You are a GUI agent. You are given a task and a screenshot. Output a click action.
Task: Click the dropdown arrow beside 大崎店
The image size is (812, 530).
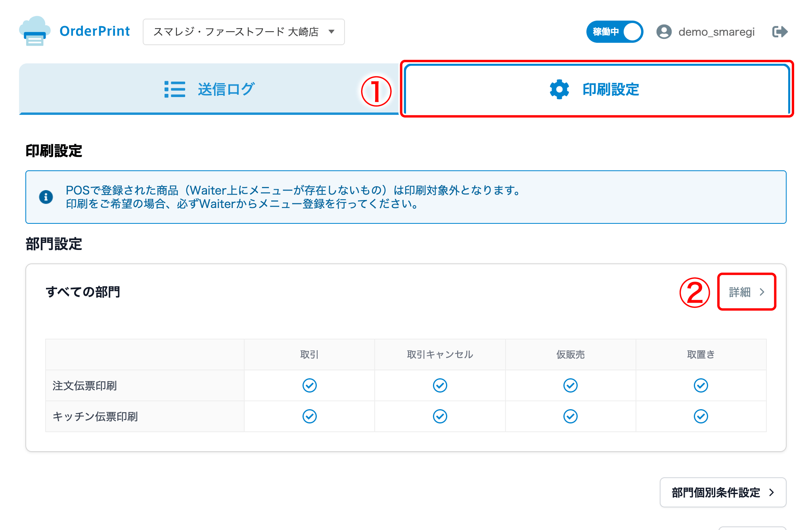pyautogui.click(x=331, y=32)
